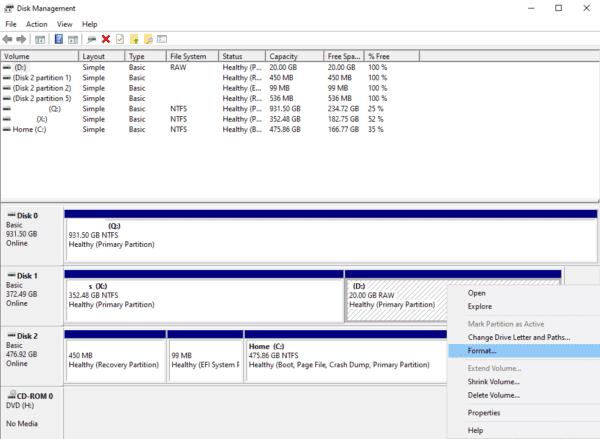The height and width of the screenshot is (439, 600).
Task: Click the 166.77 GB free space cell
Action: (x=343, y=129)
